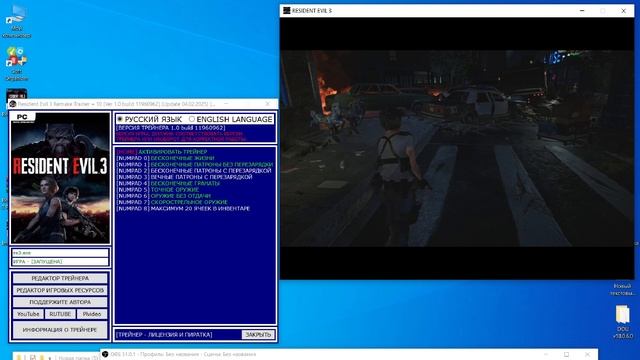Minimize the RESIDENT EVIL 3 game window
Image resolution: width=640 pixels, height=360 pixels.
click(582, 11)
